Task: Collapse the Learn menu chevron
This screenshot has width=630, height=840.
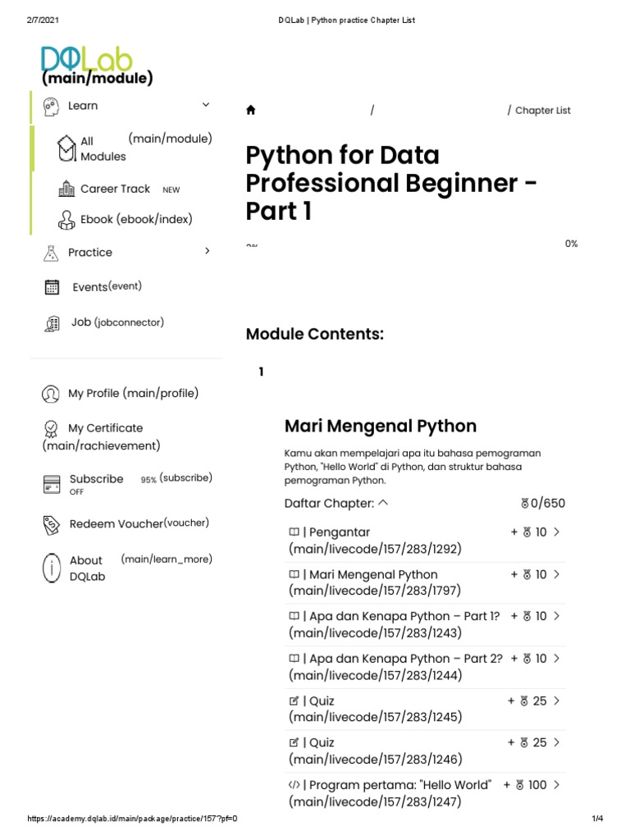Action: [206, 105]
